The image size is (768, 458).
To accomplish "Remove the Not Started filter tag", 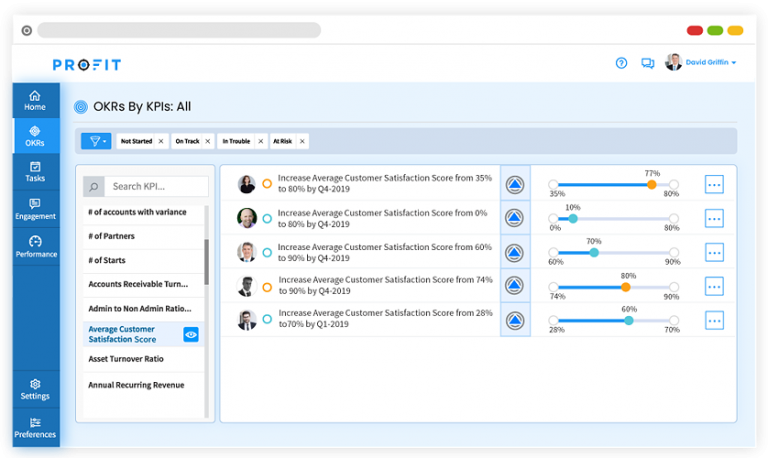I will 160,141.
